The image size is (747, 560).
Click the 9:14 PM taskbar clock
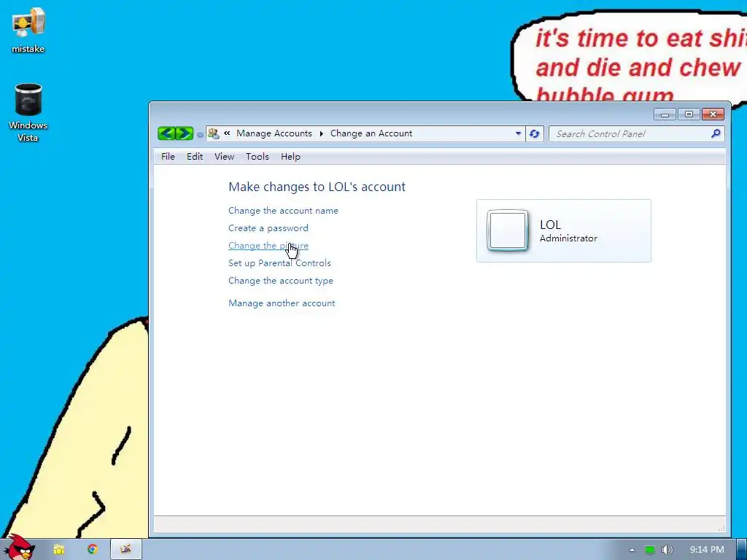[707, 550]
